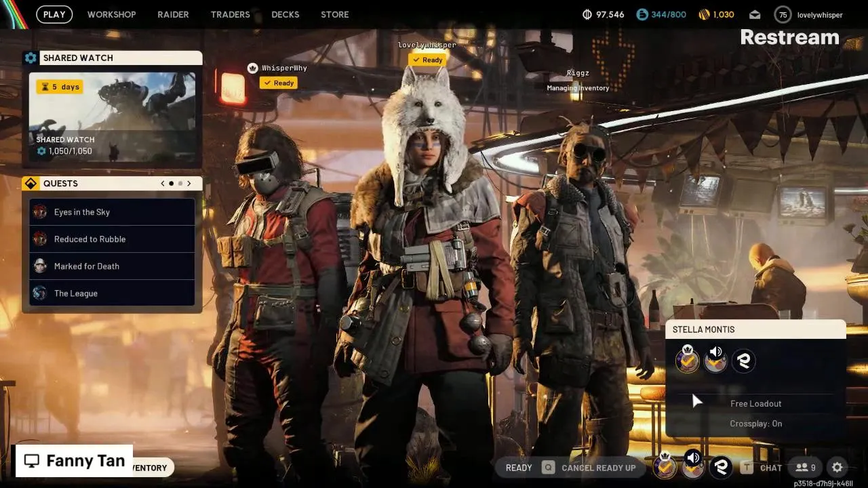Viewport: 868px width, 488px height.
Task: Switch to the WORKSHOP tab
Action: [x=112, y=14]
